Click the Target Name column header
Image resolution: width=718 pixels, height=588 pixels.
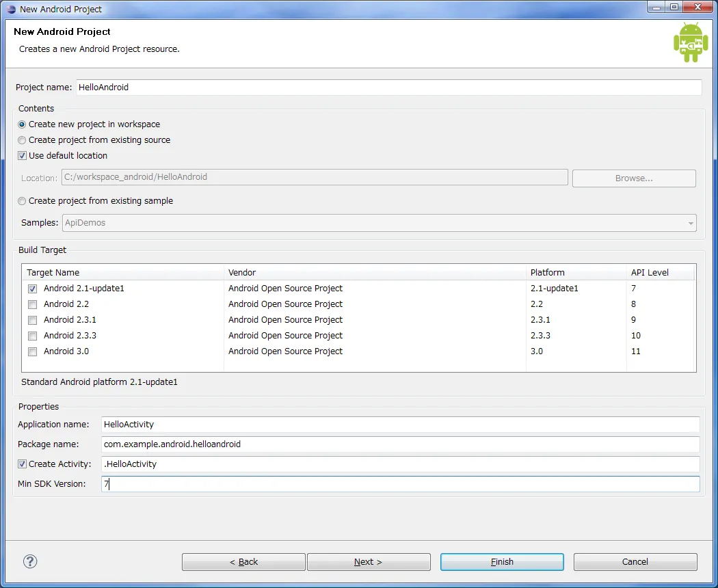[x=123, y=273]
